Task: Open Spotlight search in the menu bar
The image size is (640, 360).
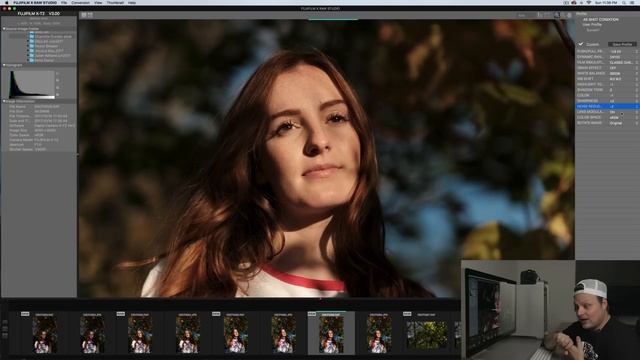Action: point(624,2)
